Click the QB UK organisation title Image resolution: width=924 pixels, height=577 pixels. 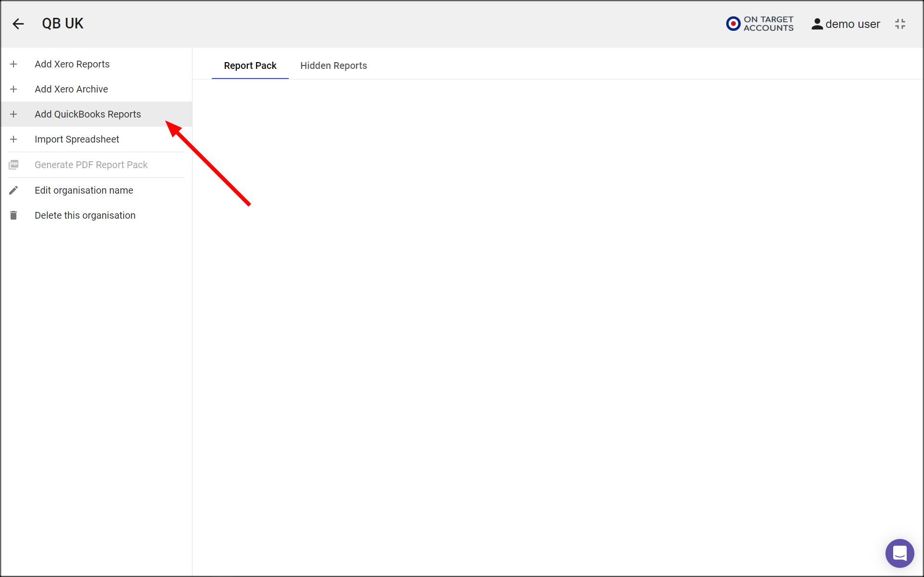(x=63, y=24)
